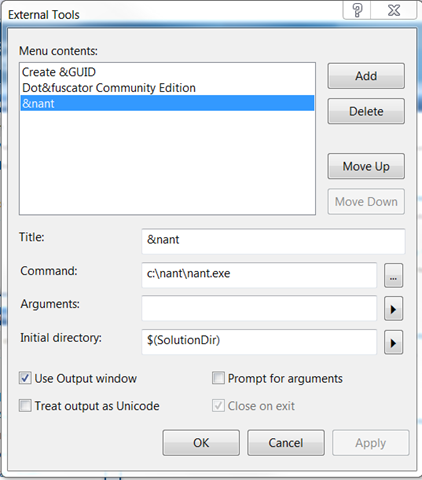422x480 pixels.
Task: Enable Treat output as Unicode
Action: (25, 406)
